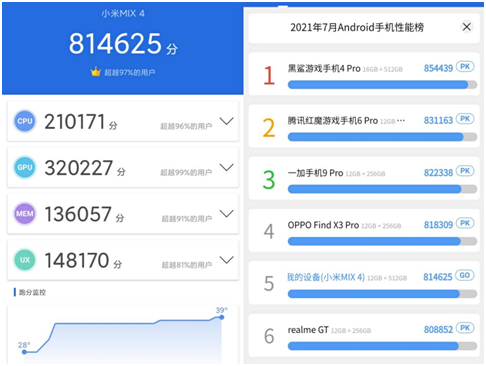The height and width of the screenshot is (366, 486).
Task: Expand the MEM 136057 score details
Action: (227, 214)
